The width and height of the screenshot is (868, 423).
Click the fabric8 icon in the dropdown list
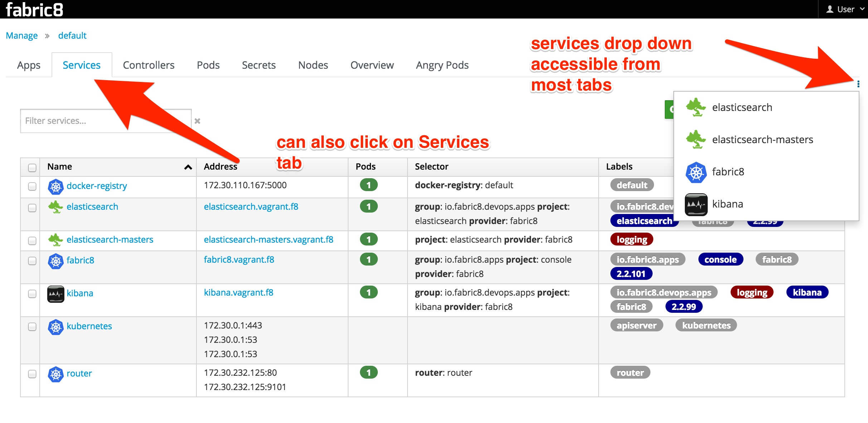(696, 172)
